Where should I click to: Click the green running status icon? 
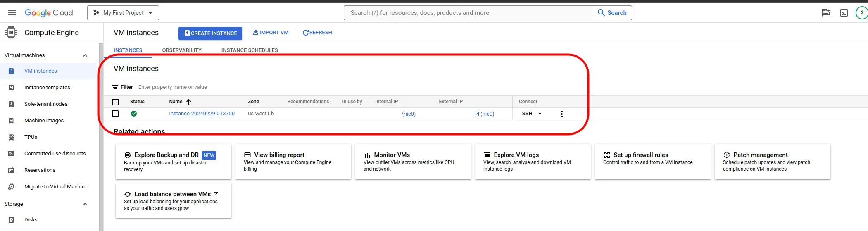134,114
